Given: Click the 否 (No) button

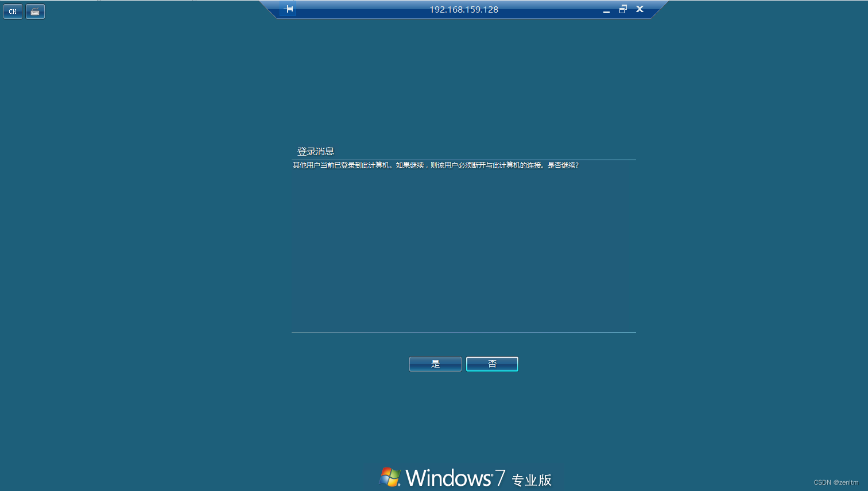Looking at the screenshot, I should coord(492,364).
